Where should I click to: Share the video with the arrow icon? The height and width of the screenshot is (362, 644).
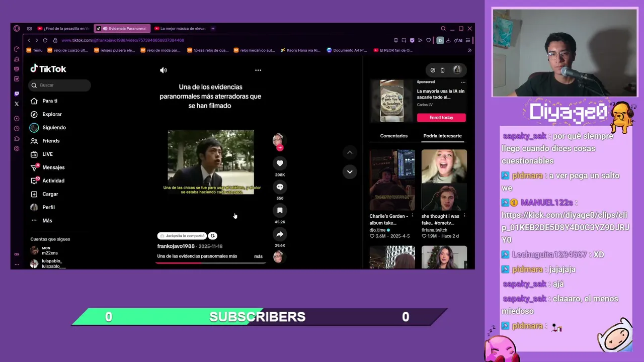[x=280, y=234]
